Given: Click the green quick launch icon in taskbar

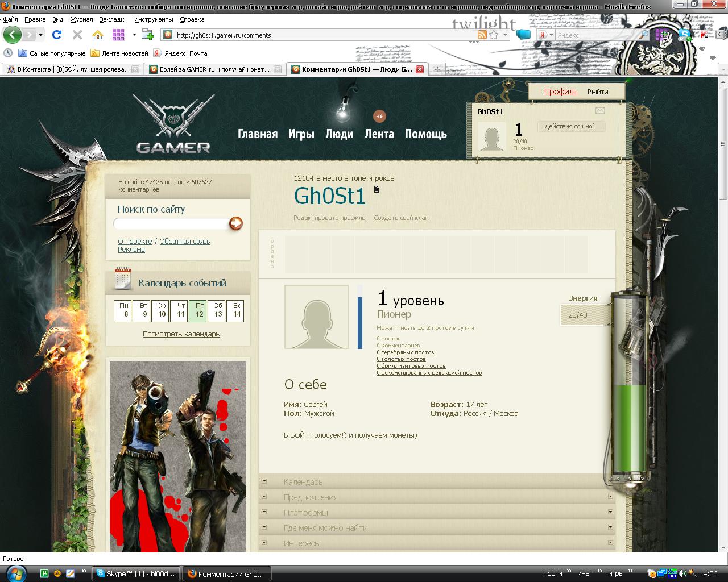Looking at the screenshot, I should [x=44, y=573].
